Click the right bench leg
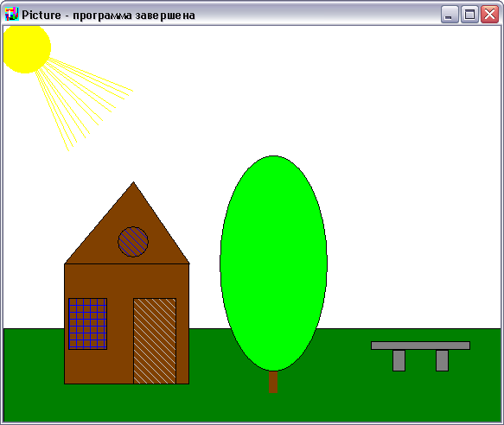Viewport: 504px width, 425px height. [x=442, y=360]
